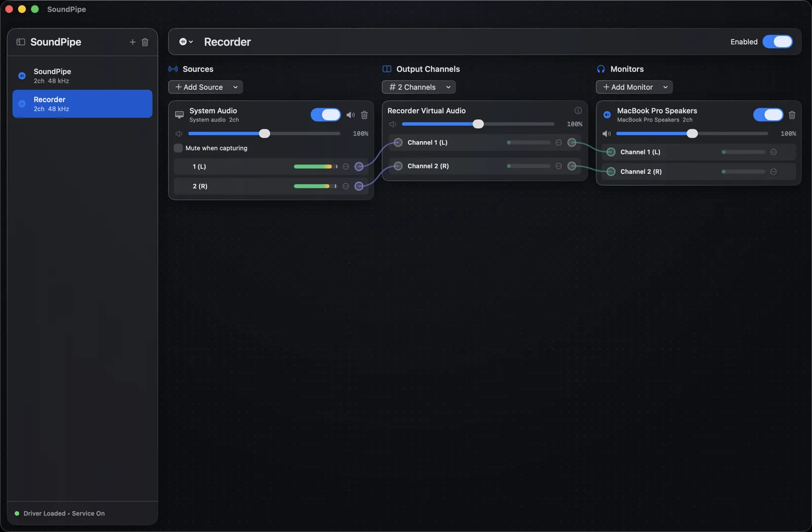
Task: Delete the MacBook Pro Speakers monitor
Action: [792, 115]
